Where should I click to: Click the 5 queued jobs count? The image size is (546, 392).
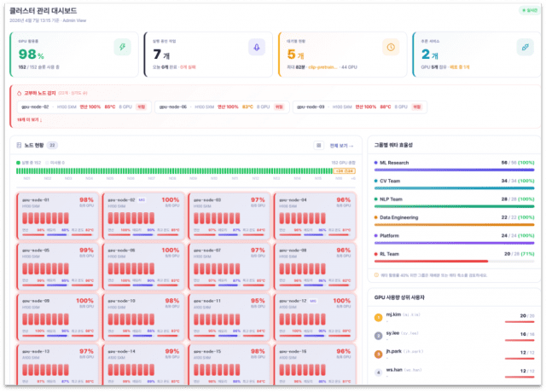pos(296,55)
